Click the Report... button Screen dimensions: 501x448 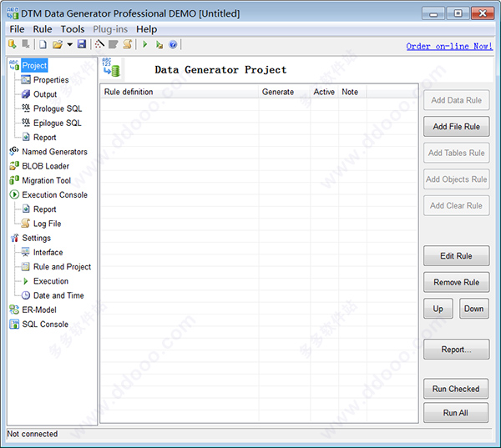click(x=456, y=350)
